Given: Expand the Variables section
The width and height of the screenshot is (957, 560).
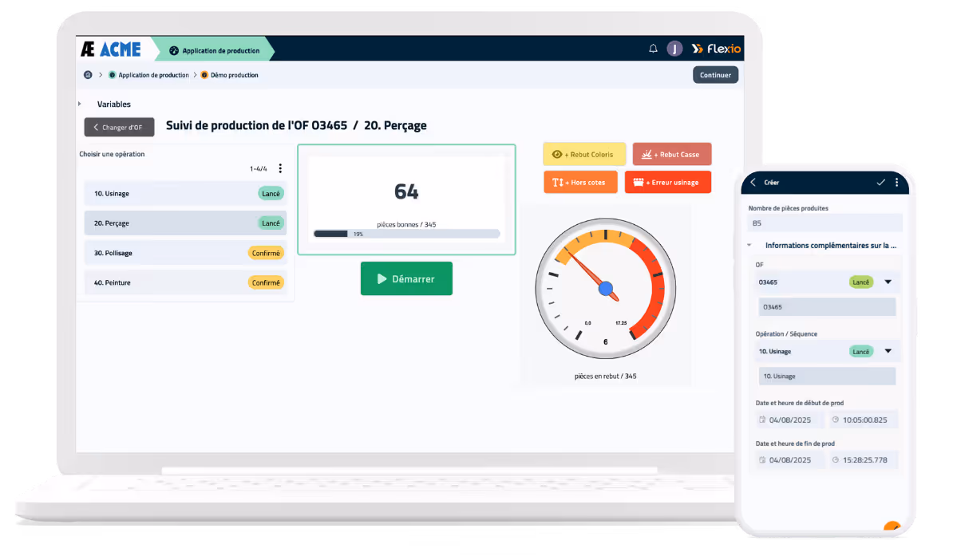Looking at the screenshot, I should [79, 104].
